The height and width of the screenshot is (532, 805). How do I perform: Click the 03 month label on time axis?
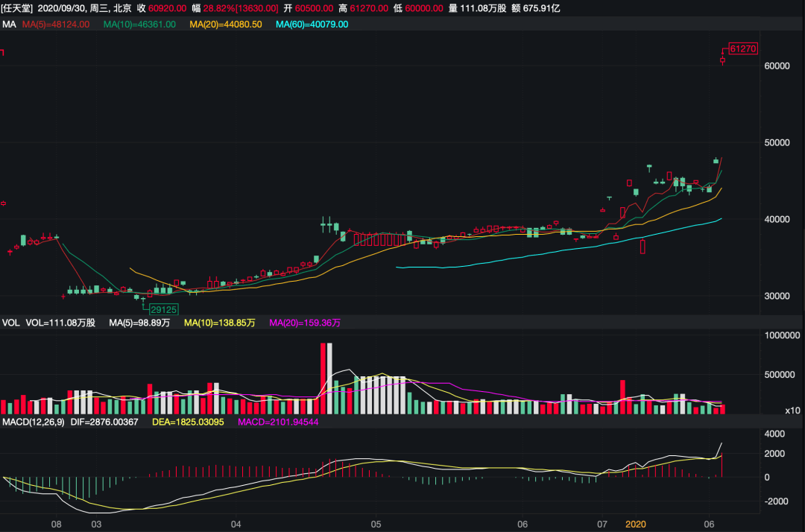pos(96,525)
